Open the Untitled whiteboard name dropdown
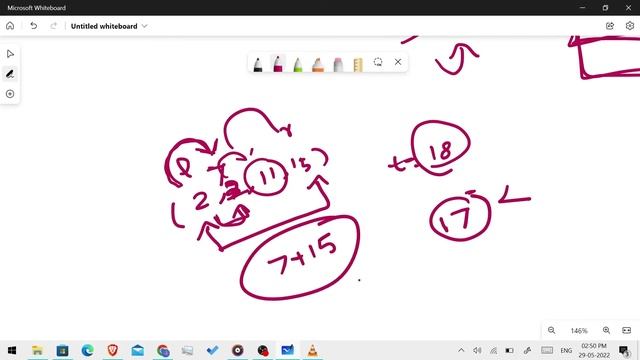 coord(144,26)
